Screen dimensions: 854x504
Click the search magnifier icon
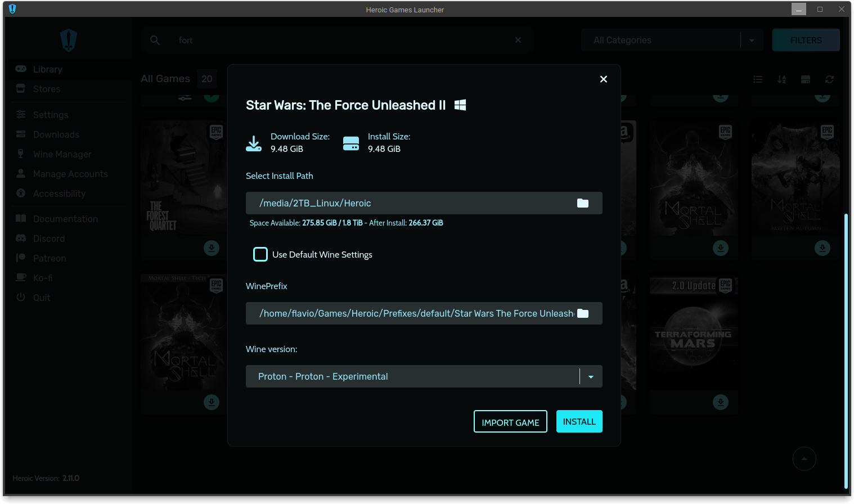point(155,40)
